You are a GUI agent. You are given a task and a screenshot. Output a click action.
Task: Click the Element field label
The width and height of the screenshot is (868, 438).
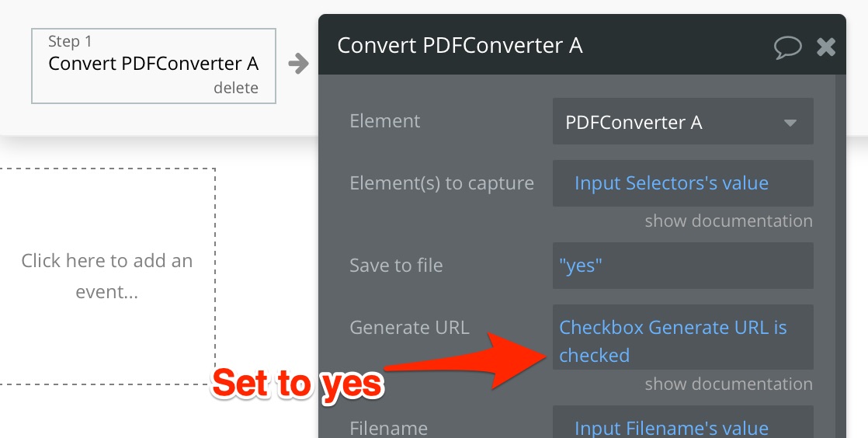click(x=385, y=121)
